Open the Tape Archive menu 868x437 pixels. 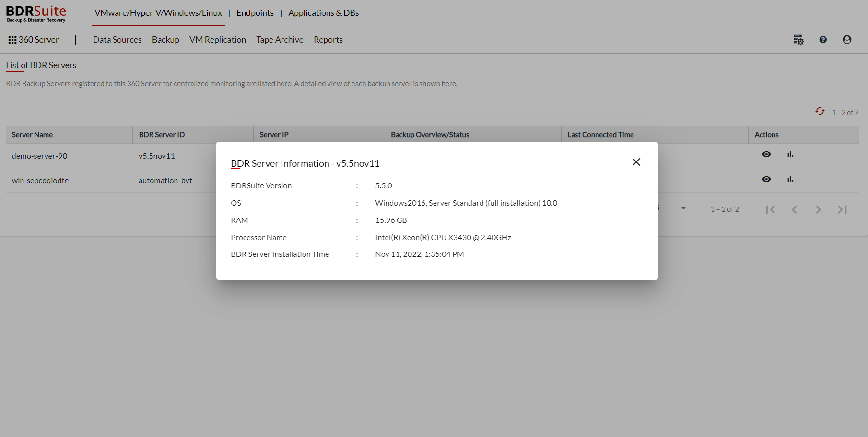tap(280, 40)
